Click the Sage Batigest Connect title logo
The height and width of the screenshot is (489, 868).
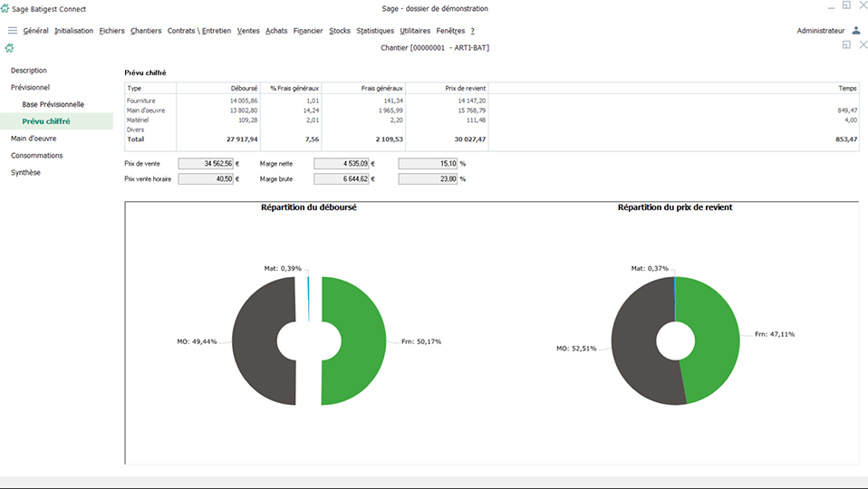[5, 8]
